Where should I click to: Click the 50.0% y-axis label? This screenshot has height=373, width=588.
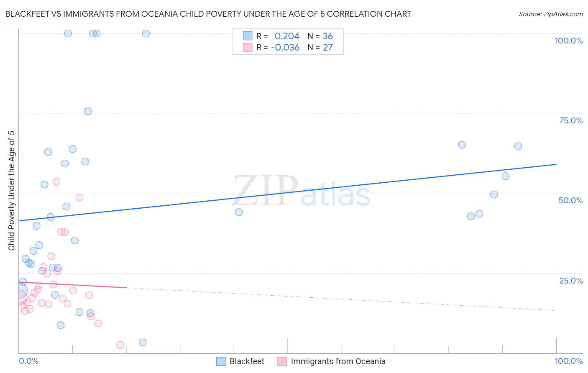coord(570,200)
